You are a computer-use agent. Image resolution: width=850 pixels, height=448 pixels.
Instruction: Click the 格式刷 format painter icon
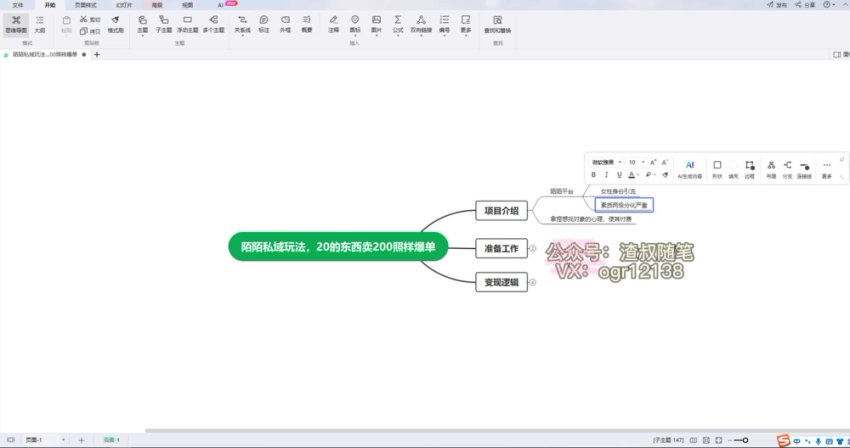tap(115, 23)
